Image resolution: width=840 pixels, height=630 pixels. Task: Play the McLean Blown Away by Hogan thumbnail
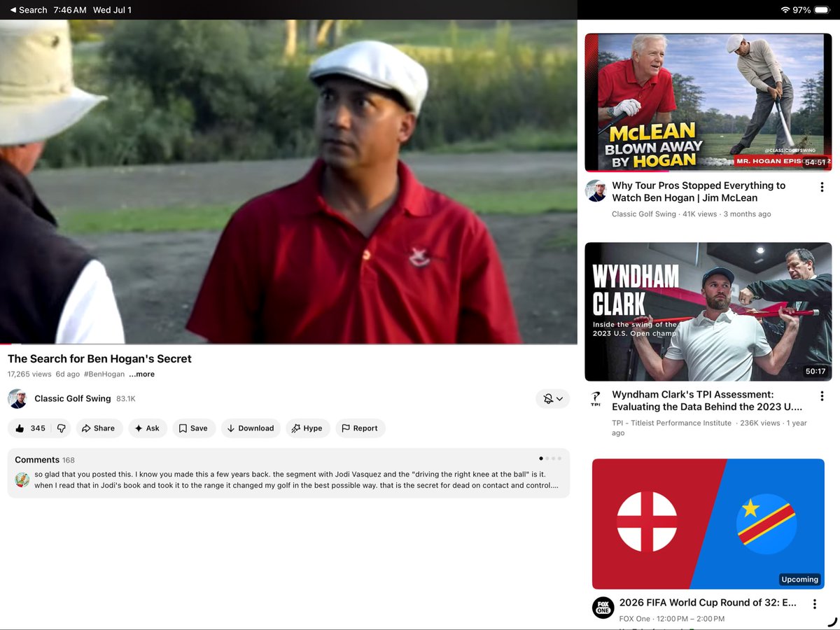pos(708,102)
